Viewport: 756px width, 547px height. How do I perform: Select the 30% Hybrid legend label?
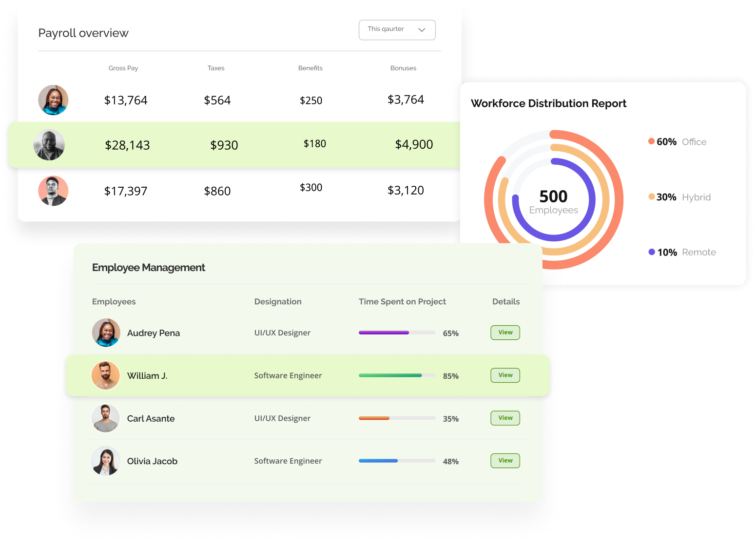click(x=683, y=197)
